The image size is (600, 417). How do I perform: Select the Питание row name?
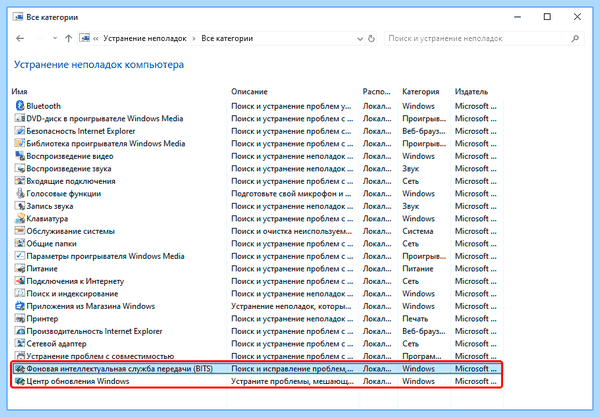point(42,269)
